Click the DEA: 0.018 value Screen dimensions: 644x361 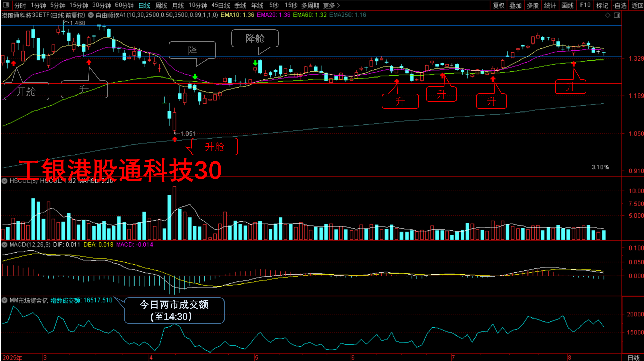pos(98,244)
